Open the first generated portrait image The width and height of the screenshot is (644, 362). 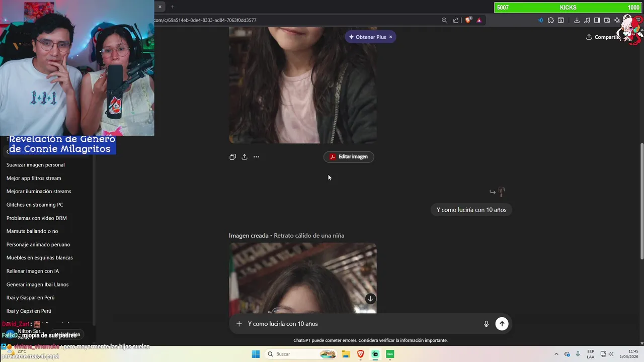303,85
